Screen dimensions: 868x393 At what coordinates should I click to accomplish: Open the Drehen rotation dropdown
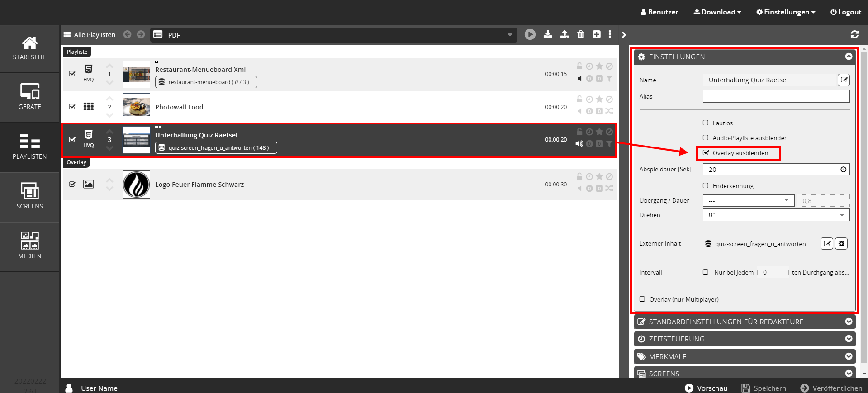776,215
